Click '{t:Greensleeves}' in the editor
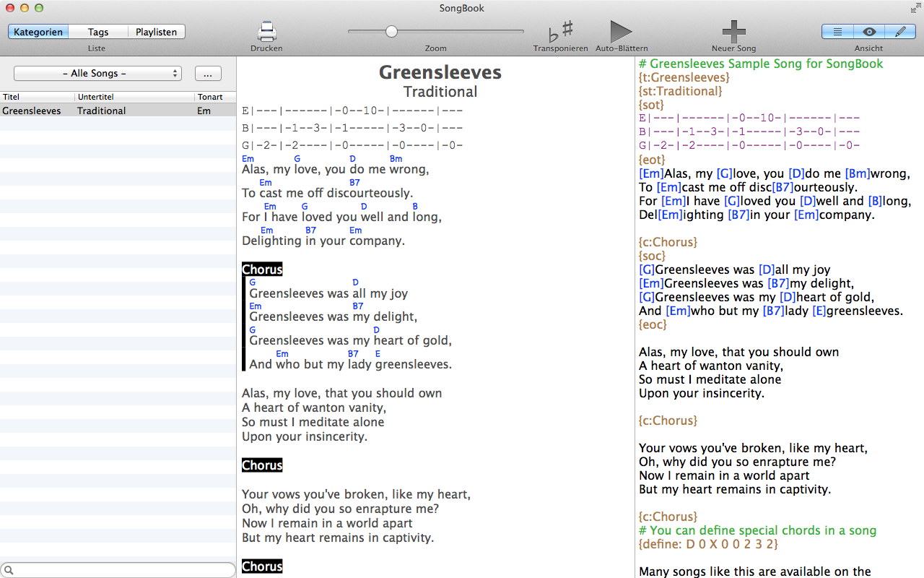This screenshot has width=924, height=578. tap(684, 77)
